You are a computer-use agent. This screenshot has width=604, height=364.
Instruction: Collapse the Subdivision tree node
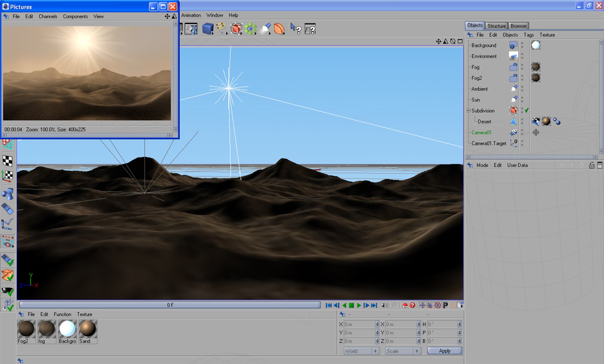[468, 111]
